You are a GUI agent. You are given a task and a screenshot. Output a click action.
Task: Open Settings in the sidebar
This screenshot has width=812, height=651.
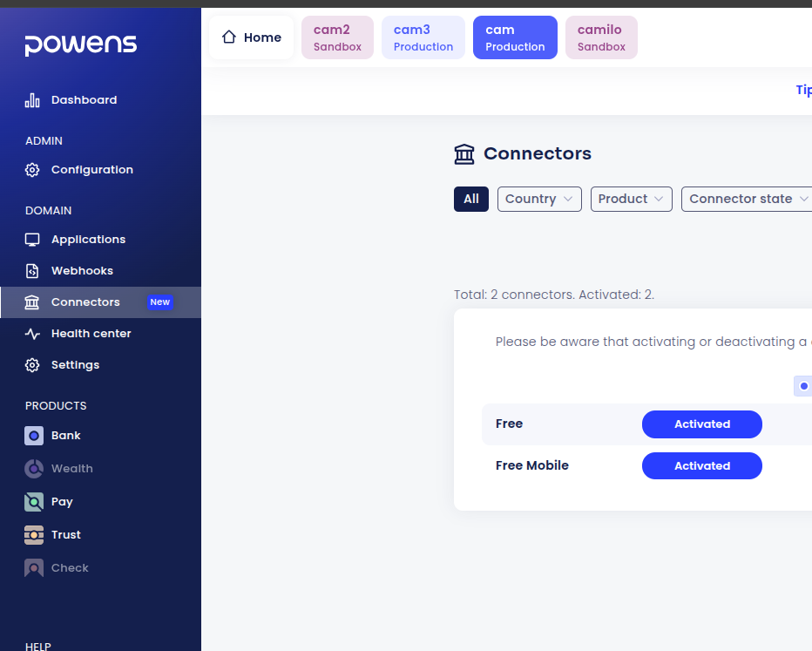75,365
